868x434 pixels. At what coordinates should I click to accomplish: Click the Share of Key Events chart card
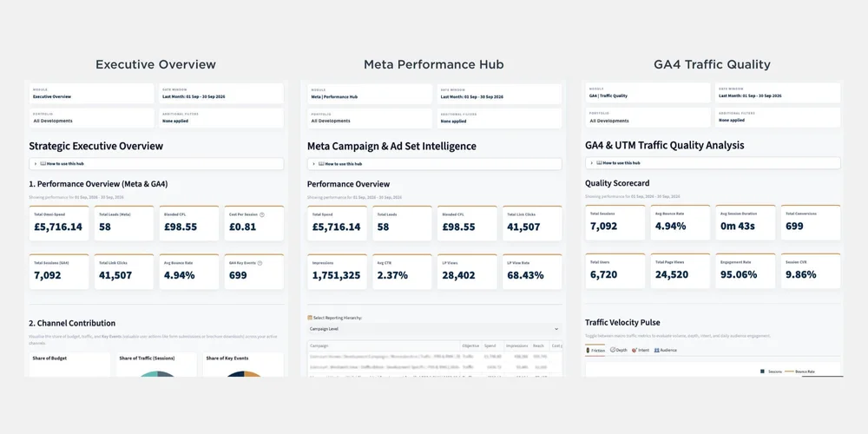[243, 365]
